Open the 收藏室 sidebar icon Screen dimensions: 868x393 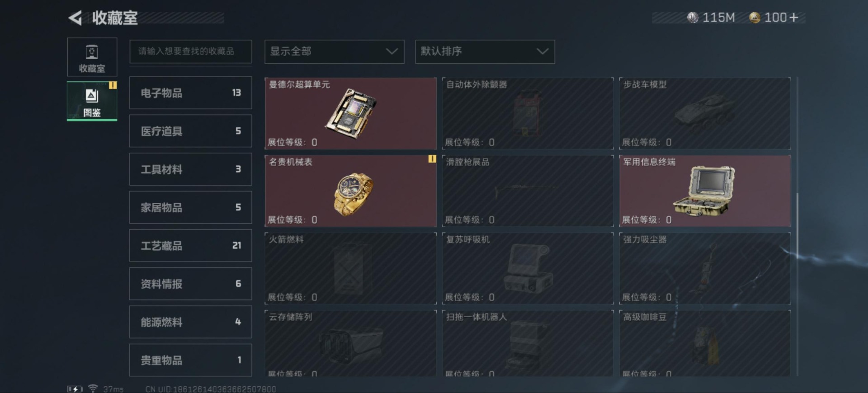coord(92,57)
